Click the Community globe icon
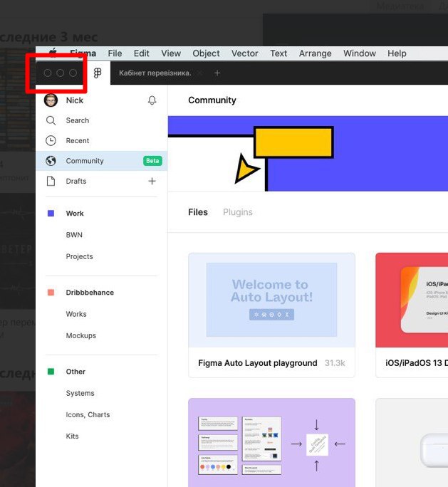This screenshot has height=487, width=448. [51, 161]
